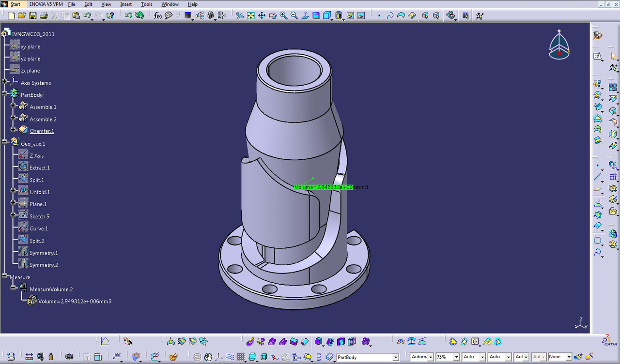
Task: Click the Print icon
Action: (x=44, y=15)
